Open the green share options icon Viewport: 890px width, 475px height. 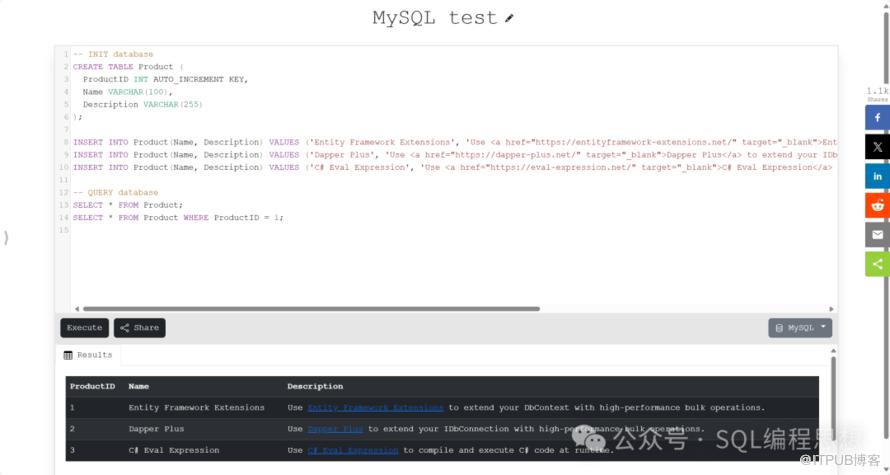click(877, 264)
